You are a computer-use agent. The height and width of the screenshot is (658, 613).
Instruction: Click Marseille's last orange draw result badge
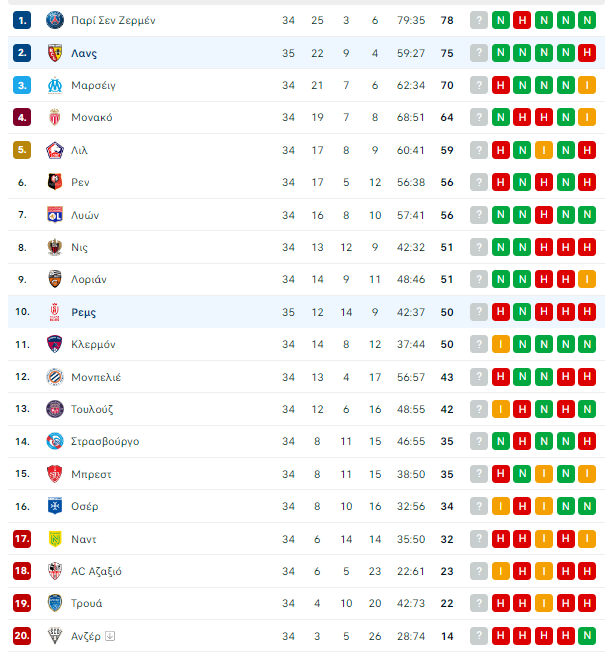pyautogui.click(x=587, y=85)
